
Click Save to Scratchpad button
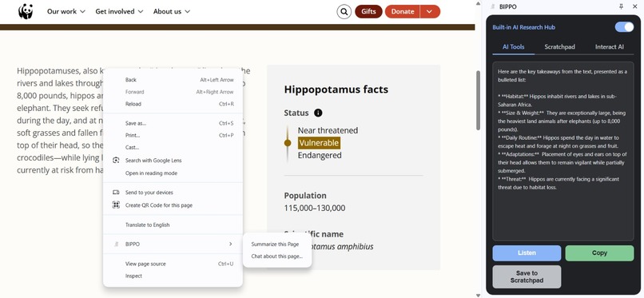(x=527, y=276)
